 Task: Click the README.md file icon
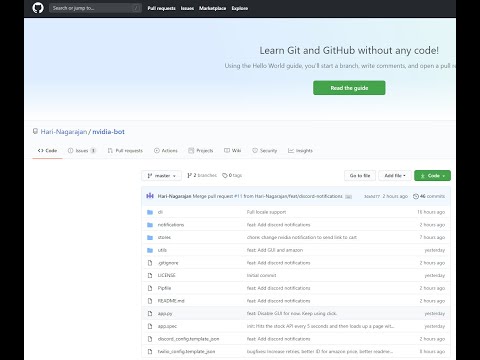coord(150,301)
